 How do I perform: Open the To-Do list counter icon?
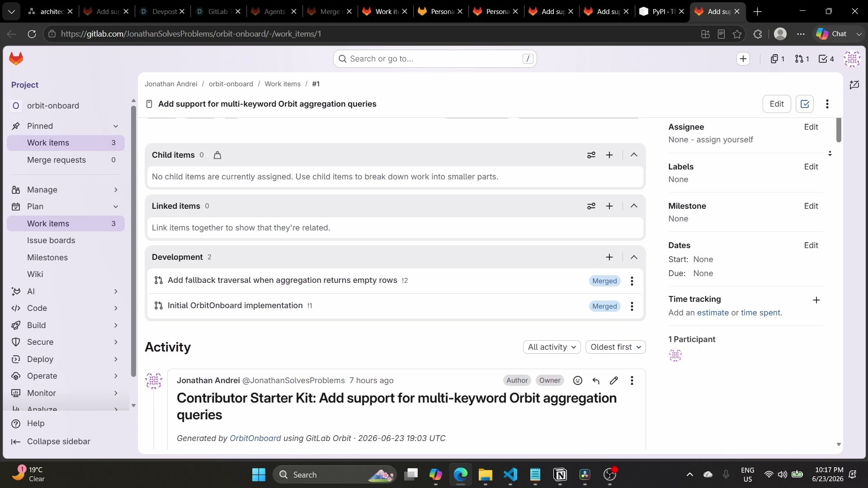pyautogui.click(x=826, y=59)
